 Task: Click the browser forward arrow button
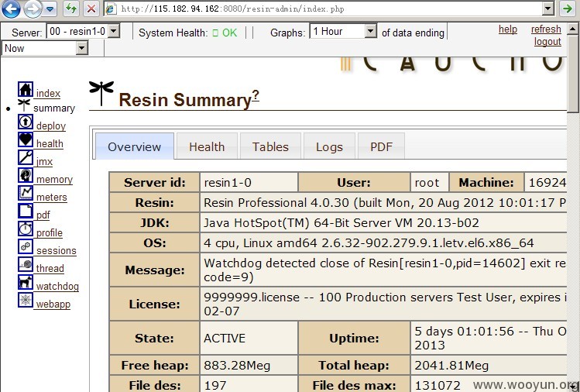click(x=33, y=9)
